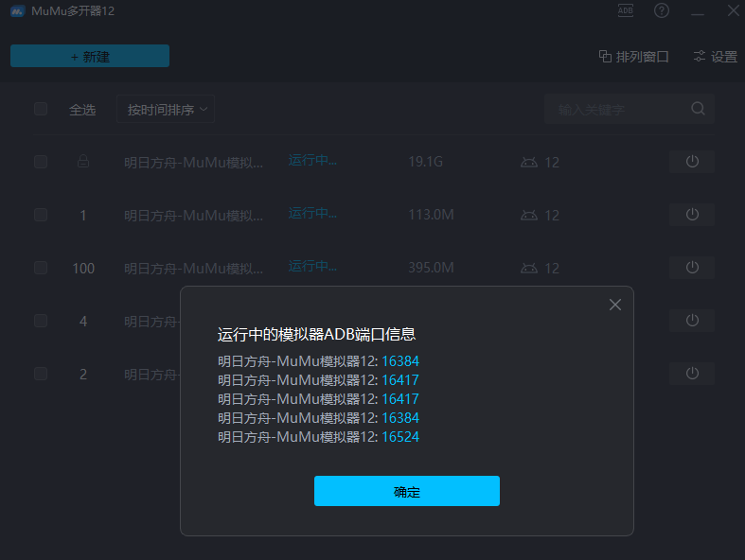Check the checkbox for emulator 100

[x=41, y=268]
